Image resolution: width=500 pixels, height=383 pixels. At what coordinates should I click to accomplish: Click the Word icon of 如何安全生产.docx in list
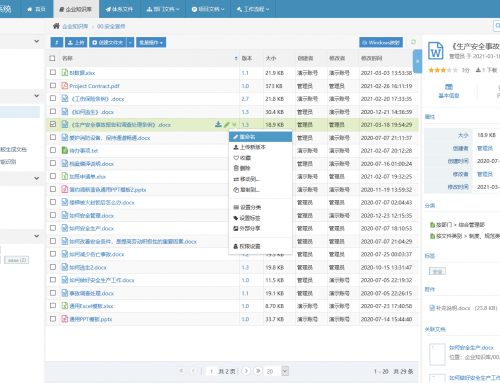[x=65, y=228]
